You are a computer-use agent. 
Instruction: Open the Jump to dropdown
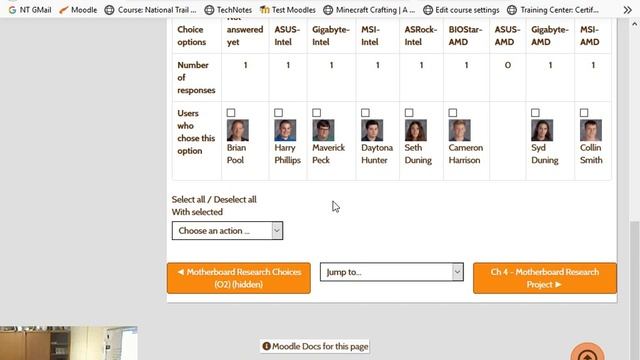pyautogui.click(x=392, y=272)
